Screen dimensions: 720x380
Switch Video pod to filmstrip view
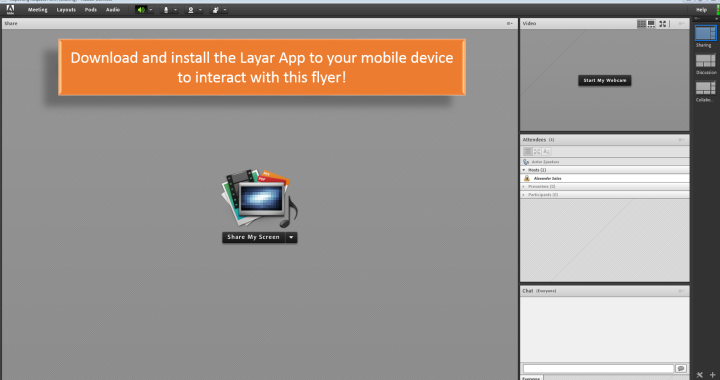click(x=651, y=23)
